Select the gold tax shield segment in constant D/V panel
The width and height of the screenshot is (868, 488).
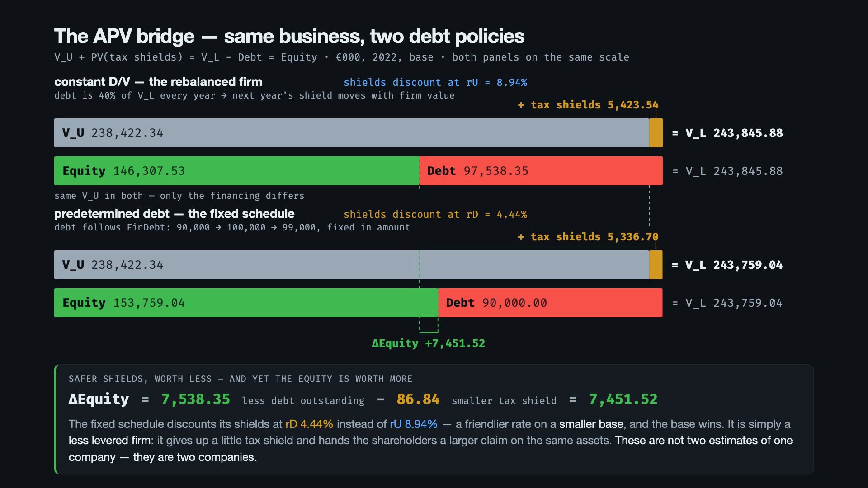656,133
